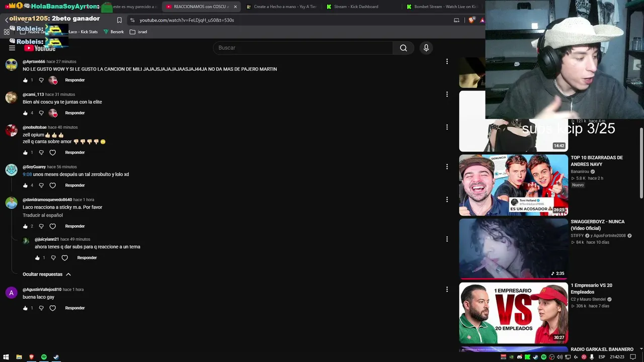Open Steam from the taskbar
The image size is (644, 362).
pos(56,357)
